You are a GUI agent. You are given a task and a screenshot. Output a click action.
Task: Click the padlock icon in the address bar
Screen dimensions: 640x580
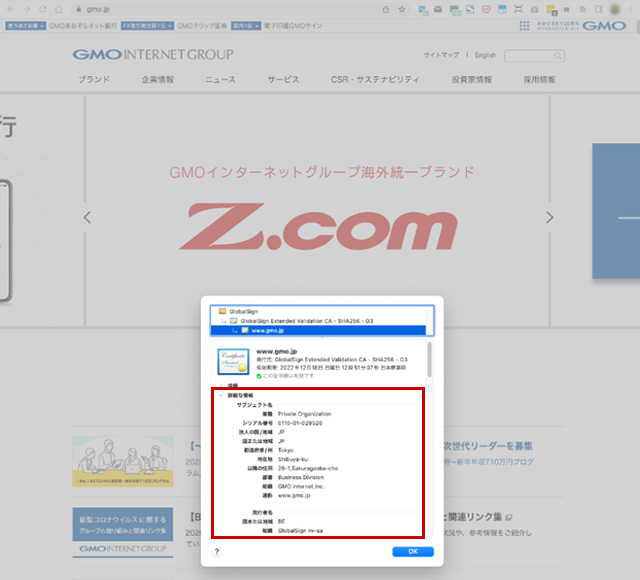pos(79,9)
